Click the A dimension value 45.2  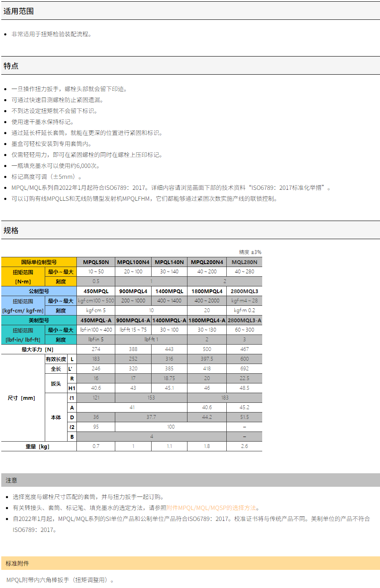pyautogui.click(x=244, y=407)
